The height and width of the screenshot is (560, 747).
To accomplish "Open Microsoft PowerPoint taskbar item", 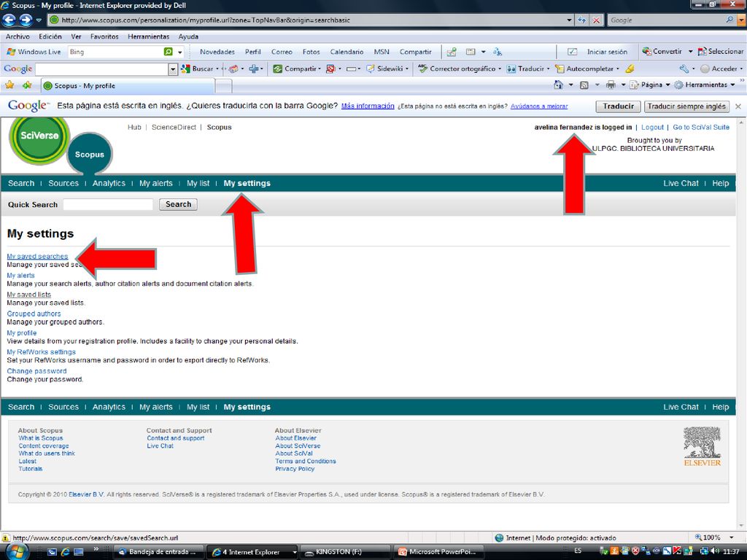I will pos(439,552).
